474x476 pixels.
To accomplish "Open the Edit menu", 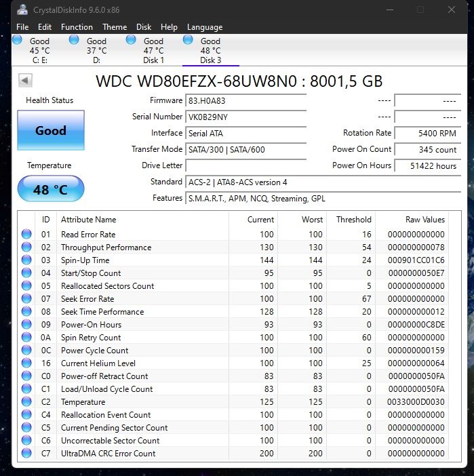I will tap(45, 27).
